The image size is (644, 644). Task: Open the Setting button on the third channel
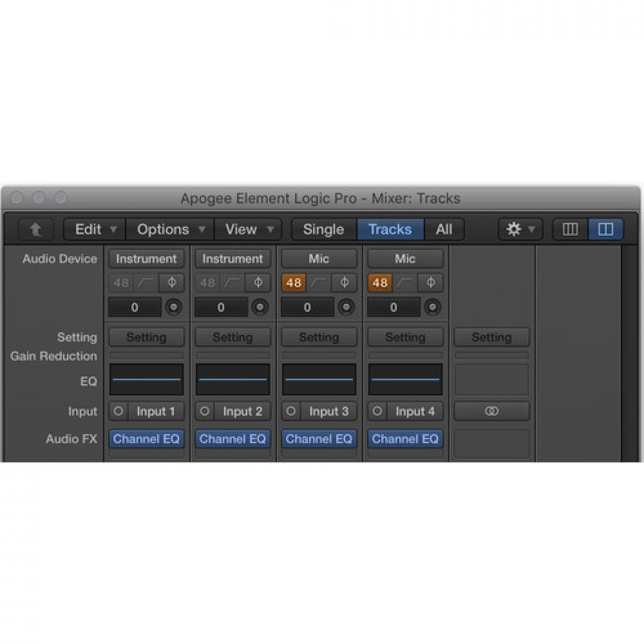pos(319,338)
